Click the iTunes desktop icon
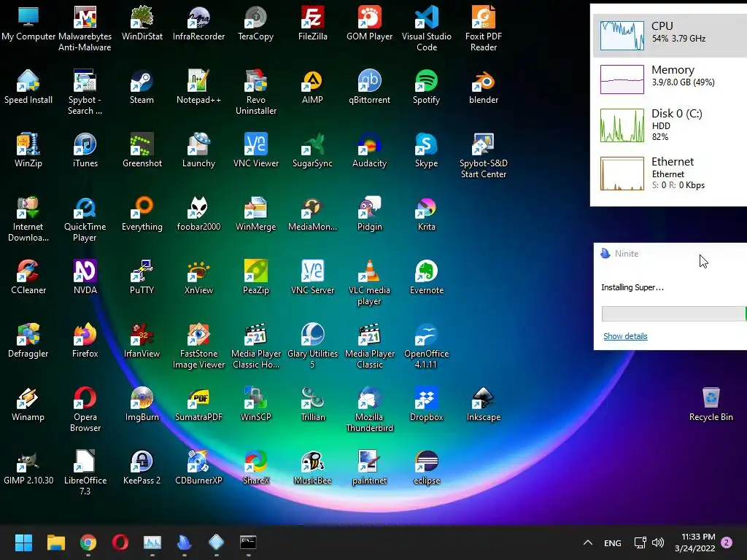Screen dimensions: 747x560 pyautogui.click(x=85, y=150)
